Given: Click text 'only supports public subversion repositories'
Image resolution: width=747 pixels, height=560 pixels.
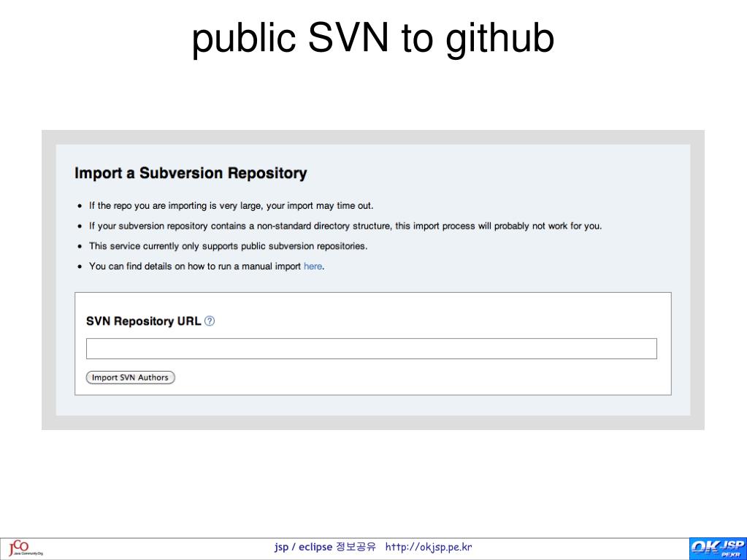Looking at the screenshot, I should pos(274,246).
